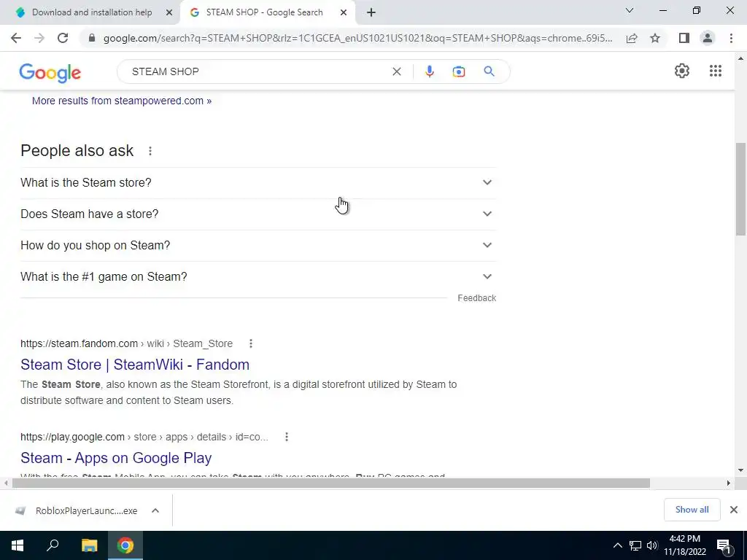Viewport: 747px width, 560px height.
Task: Open the Google apps grid
Action: tap(715, 71)
